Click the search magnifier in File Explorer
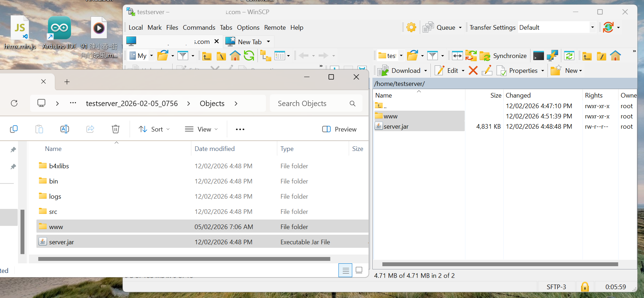This screenshot has height=298, width=644. pos(353,104)
